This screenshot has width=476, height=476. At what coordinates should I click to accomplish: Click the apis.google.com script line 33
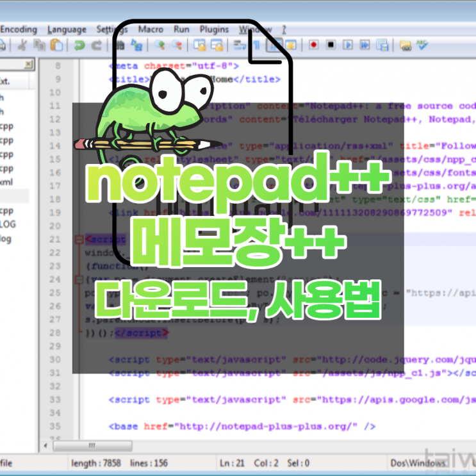click(x=292, y=400)
